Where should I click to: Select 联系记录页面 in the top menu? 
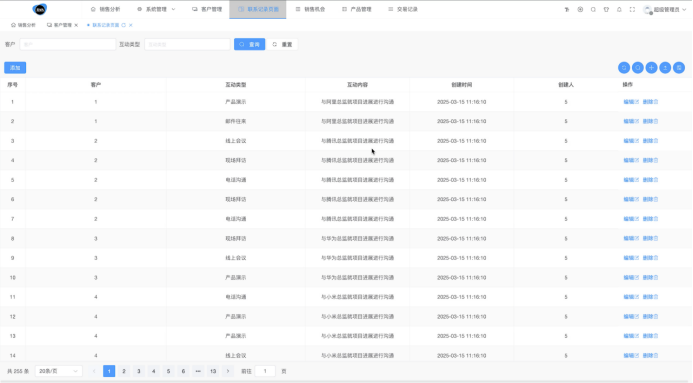258,9
